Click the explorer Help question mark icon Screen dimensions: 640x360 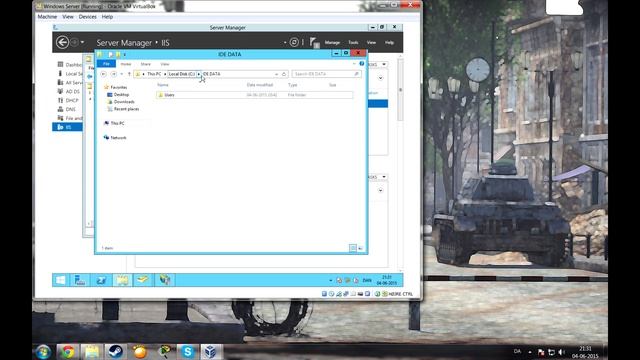point(362,64)
